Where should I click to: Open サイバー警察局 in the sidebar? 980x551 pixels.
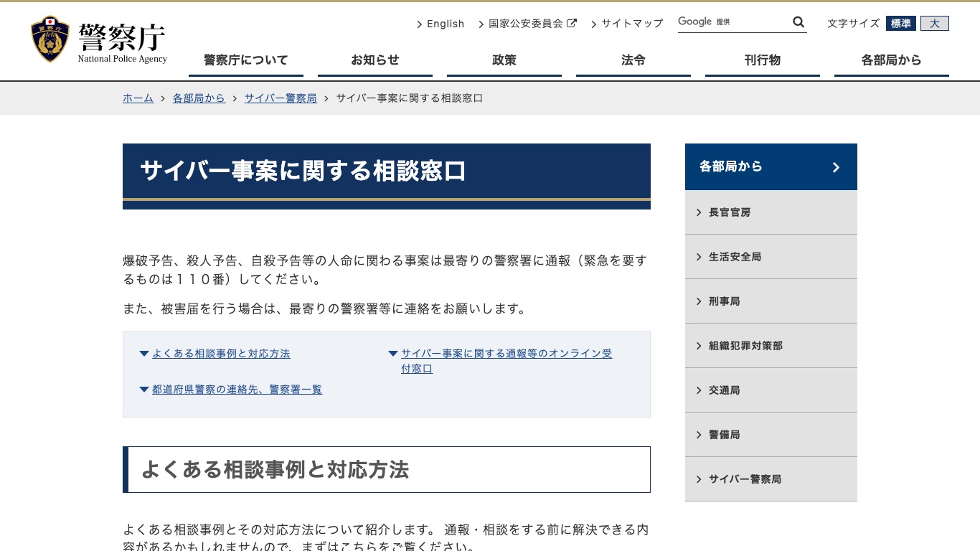pos(771,479)
